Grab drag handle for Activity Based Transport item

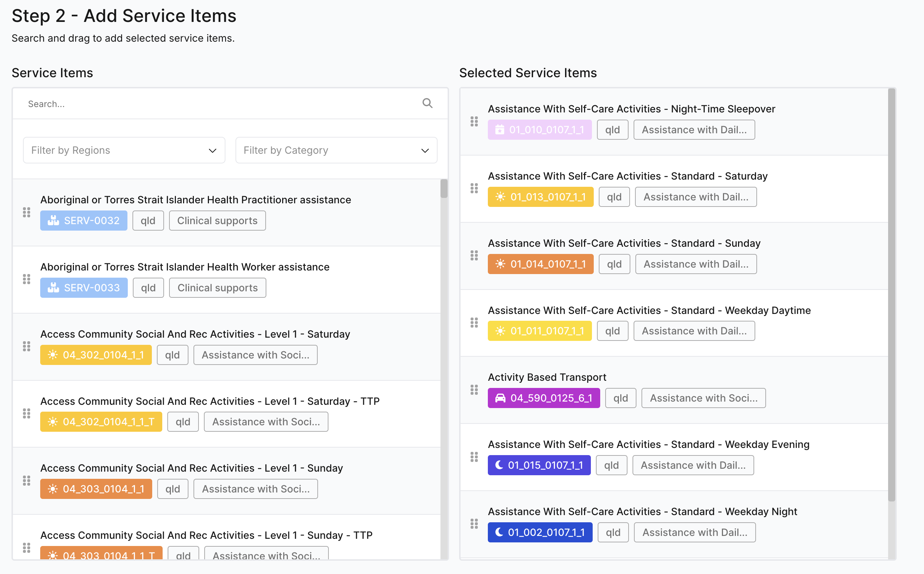(x=474, y=390)
